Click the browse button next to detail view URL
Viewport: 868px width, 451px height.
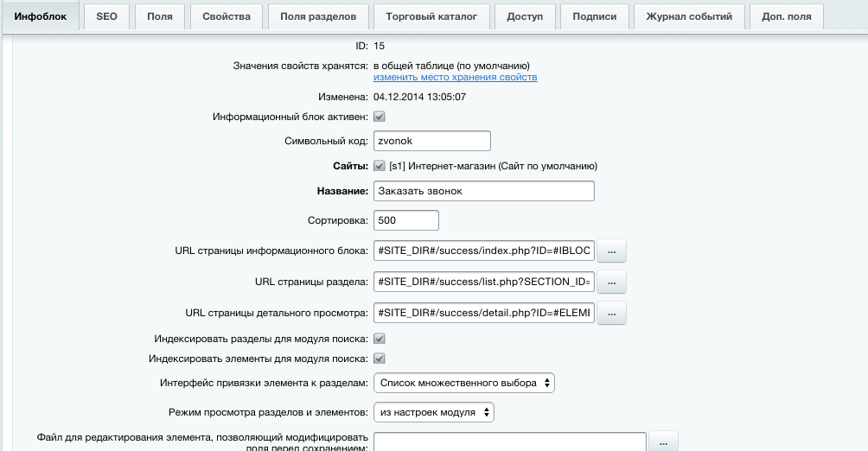click(611, 313)
